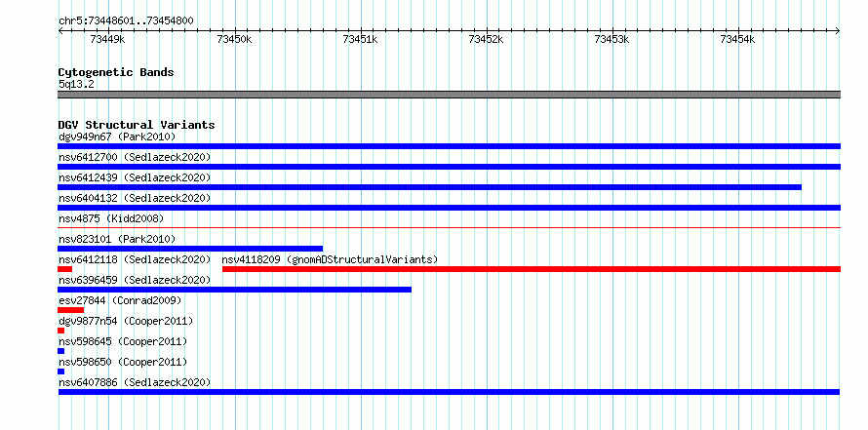Open nsv823101 (Park2010) label
This screenshot has height=430, width=868.
point(117,239)
